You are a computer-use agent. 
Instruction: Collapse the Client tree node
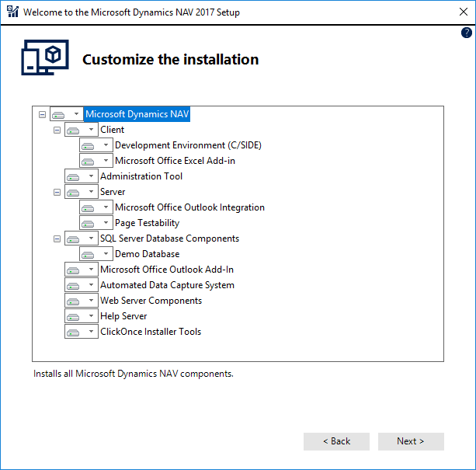click(57, 130)
